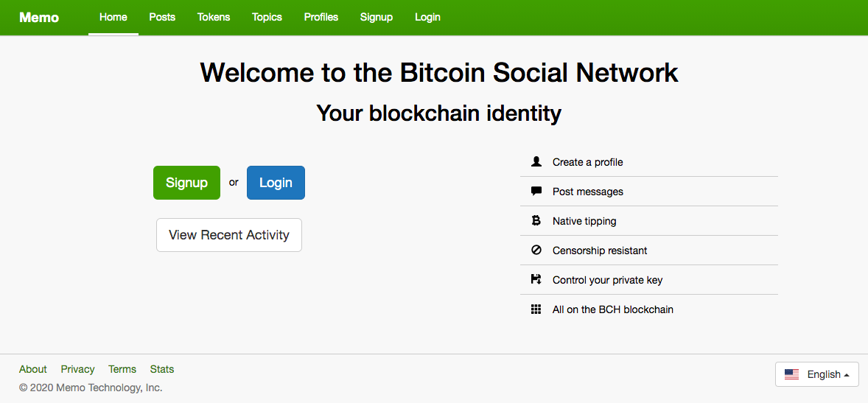Go to the Tokens tab
Screen dimensions: 868x403
point(214,17)
